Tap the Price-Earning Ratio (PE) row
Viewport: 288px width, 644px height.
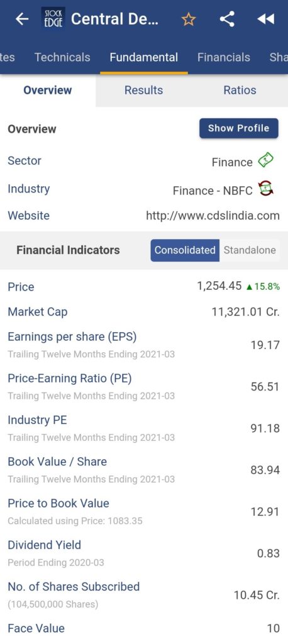(144, 387)
